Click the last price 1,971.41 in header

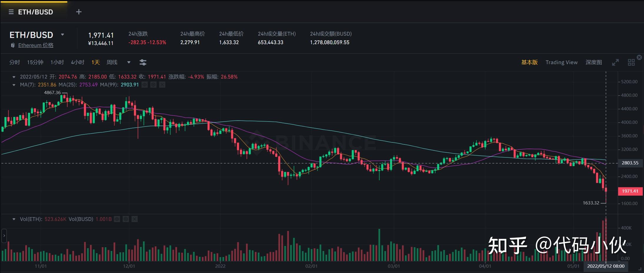(x=101, y=35)
